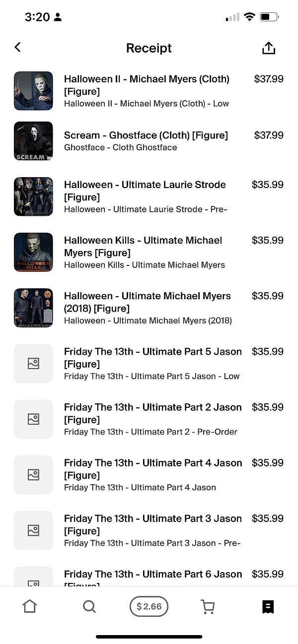This screenshot has height=644, width=298.
Task: Tap the Halloween Kills $35.99 price
Action: coord(268,240)
